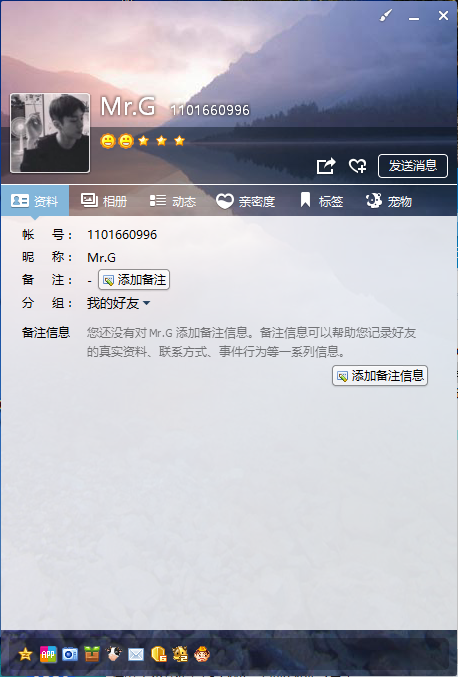Open the 宠物 tab
This screenshot has width=458, height=677.
[389, 201]
